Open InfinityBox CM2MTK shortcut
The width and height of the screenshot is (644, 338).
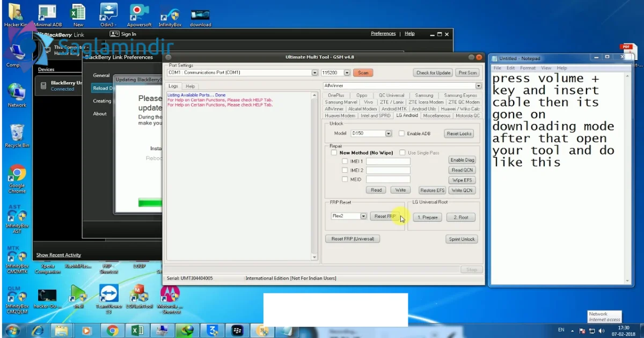17,260
